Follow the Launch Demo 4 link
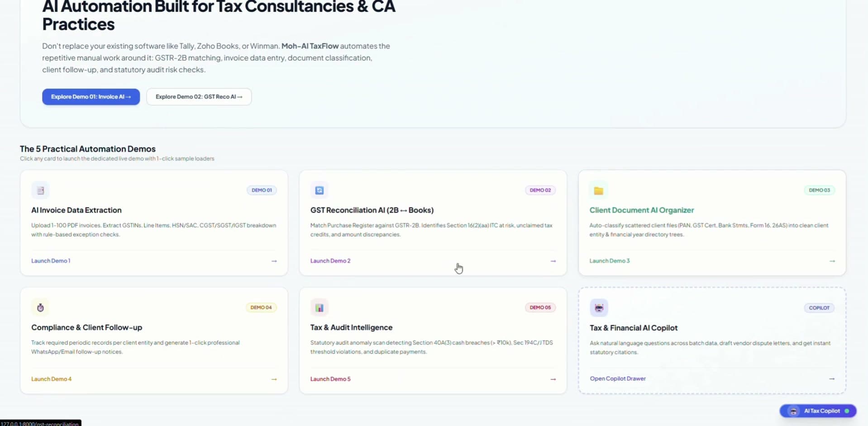This screenshot has height=426, width=868. [x=52, y=379]
